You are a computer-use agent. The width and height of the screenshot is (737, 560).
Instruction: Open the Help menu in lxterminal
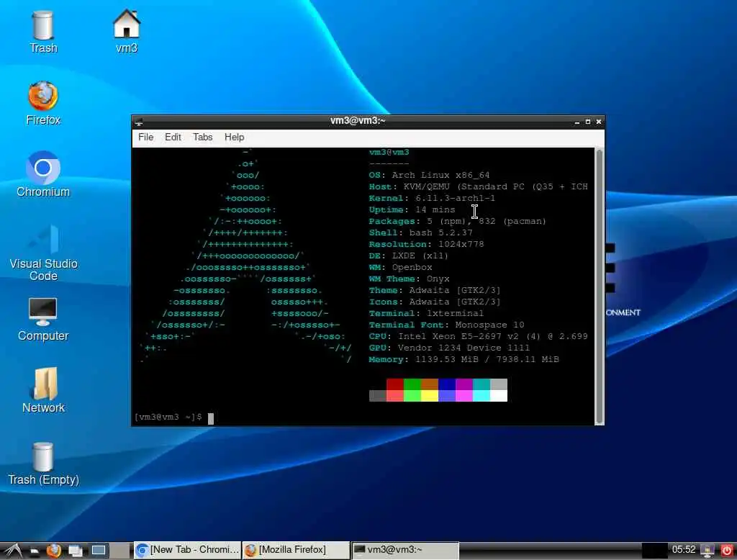click(234, 137)
